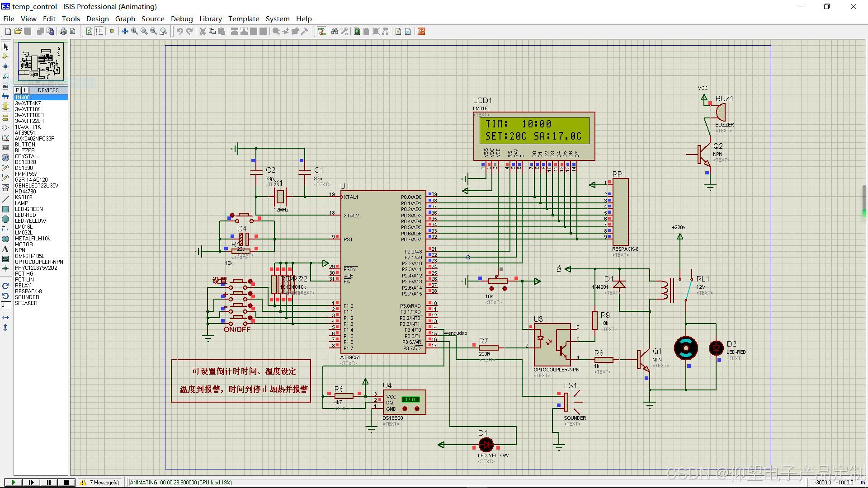Open the Library menu
Image resolution: width=868 pixels, height=488 pixels.
pyautogui.click(x=210, y=19)
